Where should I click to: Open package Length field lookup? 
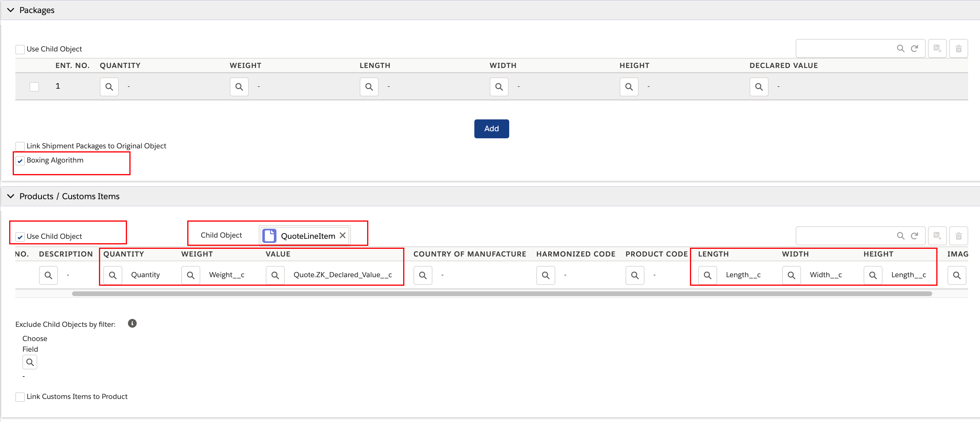pos(369,87)
